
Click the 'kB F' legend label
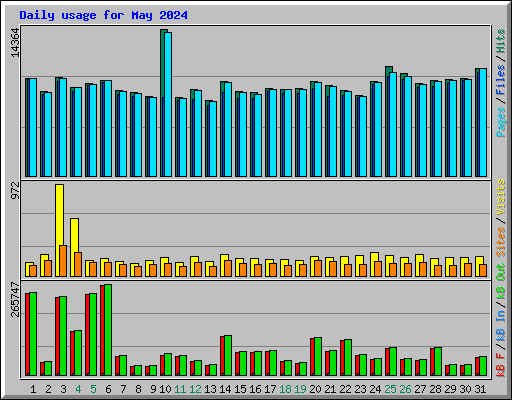point(501,365)
